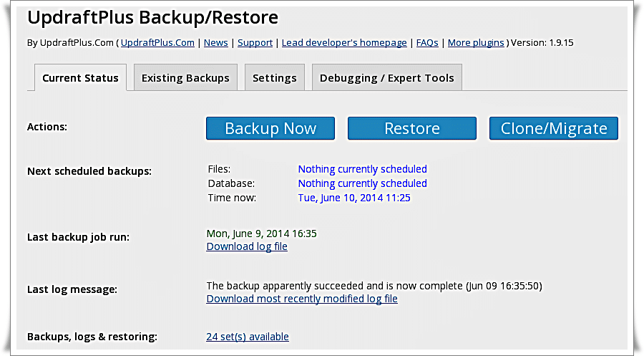The height and width of the screenshot is (356, 644).
Task: Click the Files 'Nothing currently scheduled' text
Action: [x=362, y=169]
